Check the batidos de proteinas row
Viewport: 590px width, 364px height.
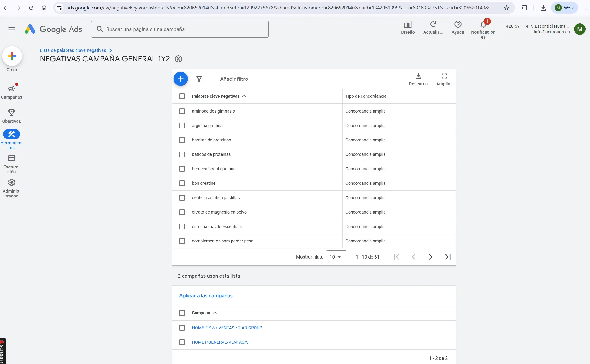coord(182,154)
